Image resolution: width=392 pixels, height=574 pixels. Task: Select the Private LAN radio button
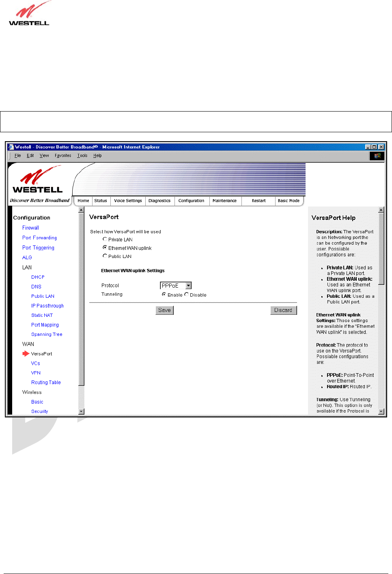[105, 239]
